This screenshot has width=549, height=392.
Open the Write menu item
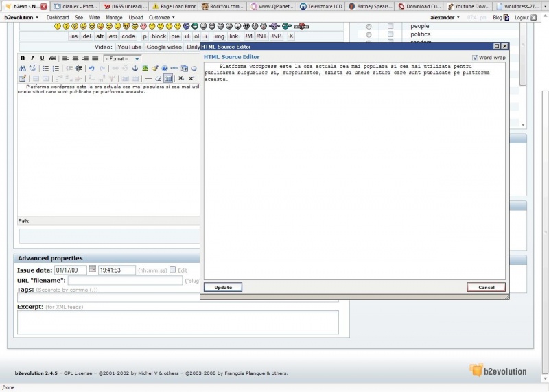click(x=94, y=17)
